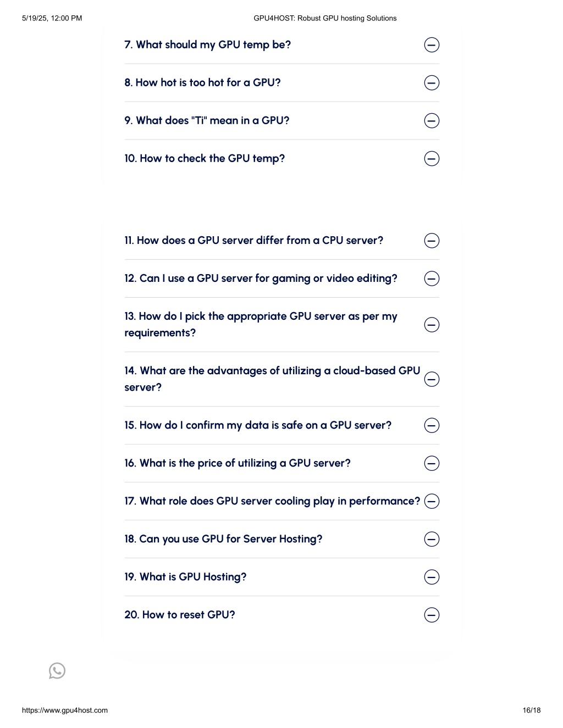563x728 pixels.
Task: Click icon beside 'Can you use GPU for Server Hosting?'
Action: (432, 539)
